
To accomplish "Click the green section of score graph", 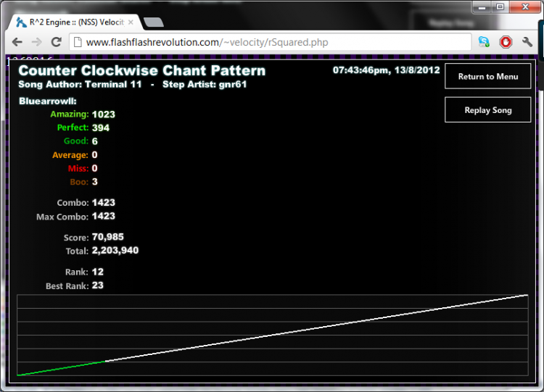I will pyautogui.click(x=62, y=367).
